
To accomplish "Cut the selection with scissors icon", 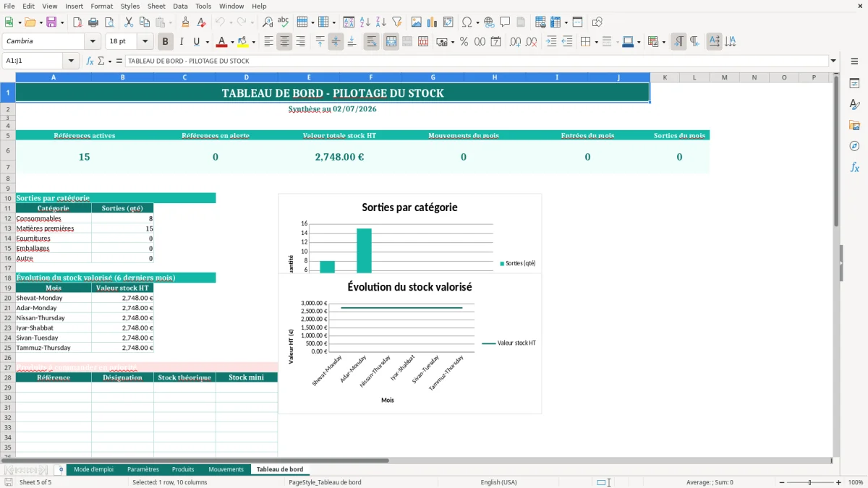I will pyautogui.click(x=129, y=22).
